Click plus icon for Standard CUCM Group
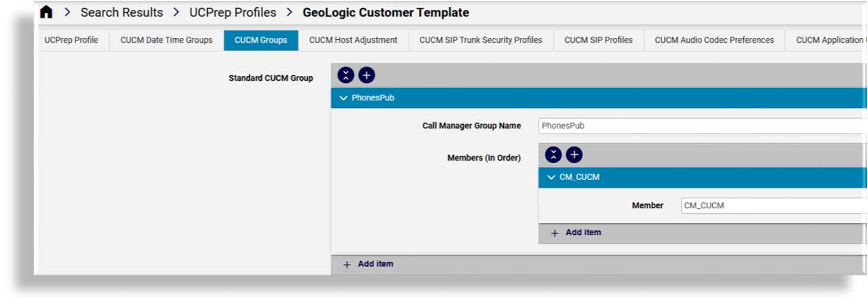The width and height of the screenshot is (868, 305). tap(367, 75)
